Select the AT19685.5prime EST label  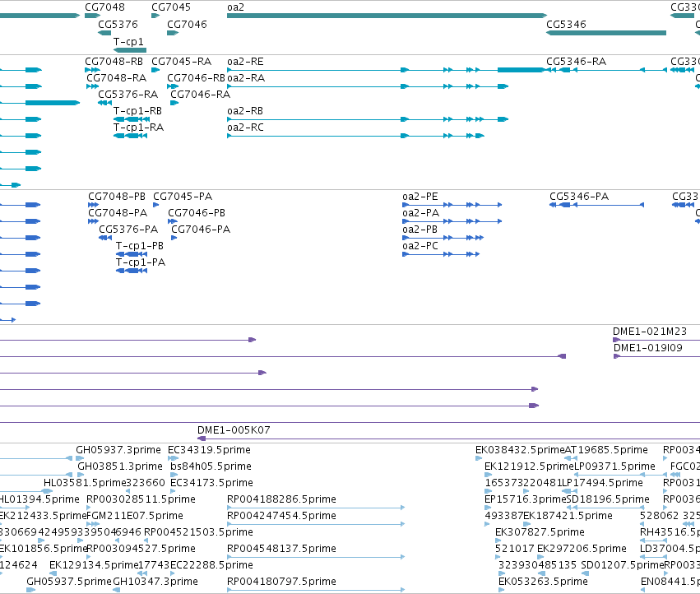pos(606,450)
